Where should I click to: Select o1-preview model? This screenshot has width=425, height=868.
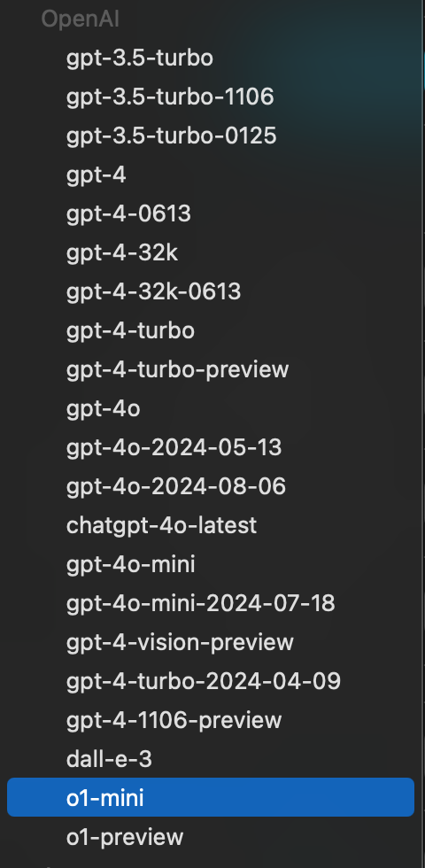[x=211, y=837]
